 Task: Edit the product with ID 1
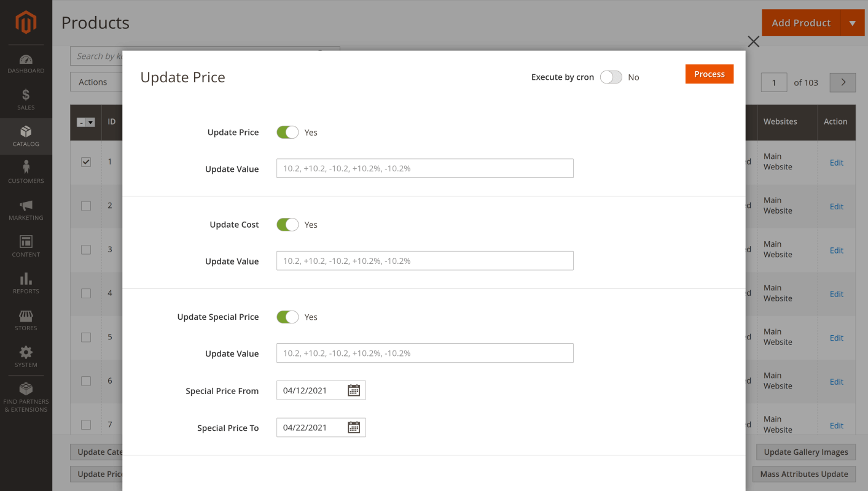[x=836, y=163]
